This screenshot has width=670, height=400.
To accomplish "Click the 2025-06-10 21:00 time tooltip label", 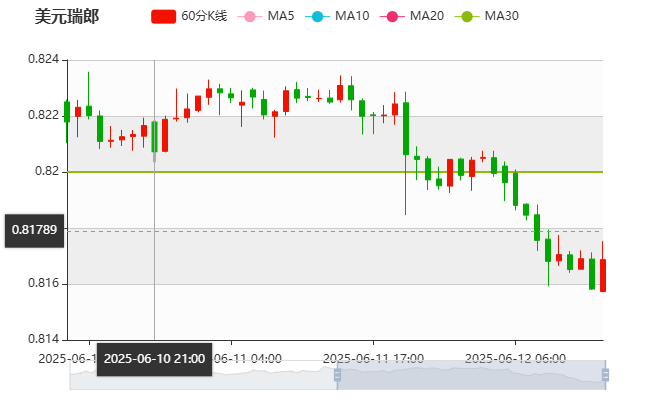I will 155,358.
